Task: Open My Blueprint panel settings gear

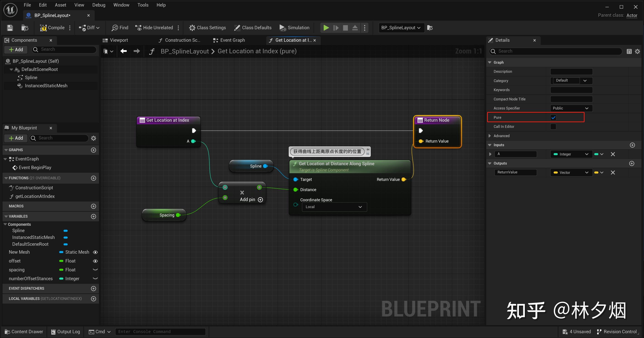Action: (x=94, y=138)
